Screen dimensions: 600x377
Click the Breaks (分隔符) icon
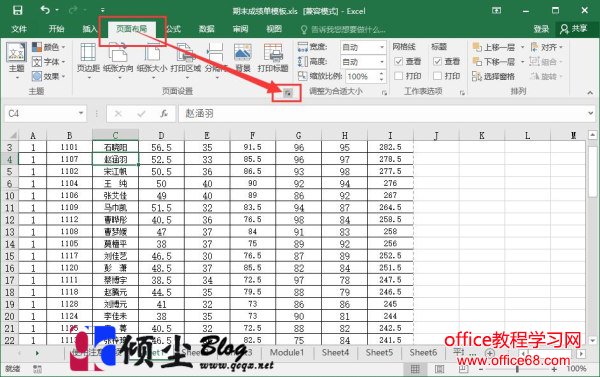215,52
